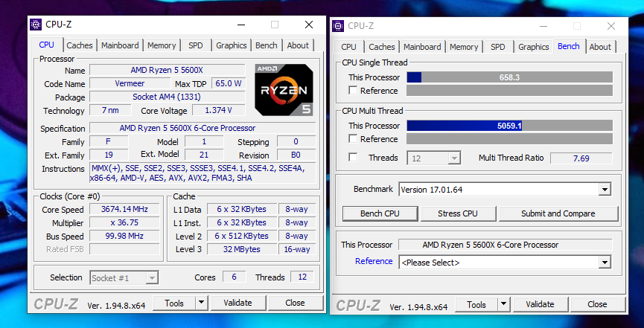Click multi thread score bar showing 5059.1

click(509, 126)
